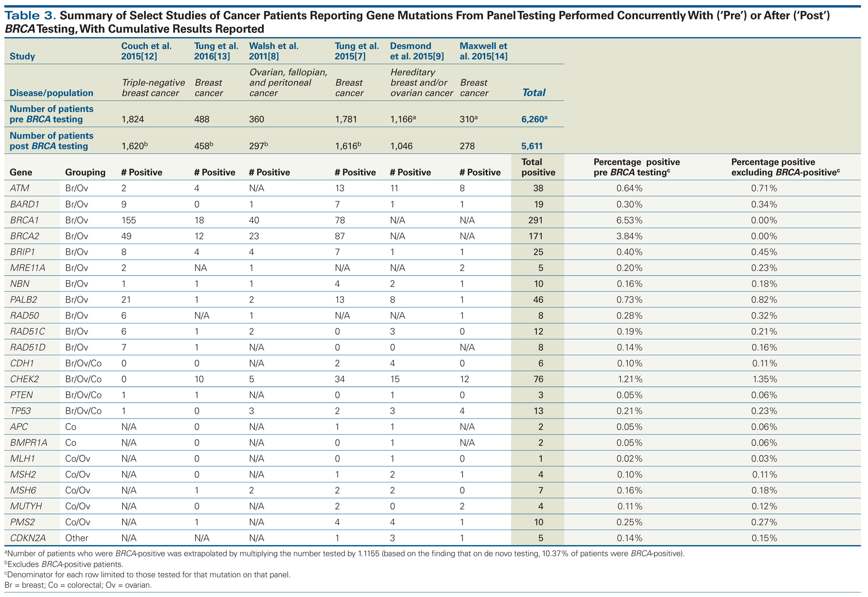Viewport: 868px width, 597px height.
Task: Click the Couch et al. 2015[12] study header
Action: [146, 51]
